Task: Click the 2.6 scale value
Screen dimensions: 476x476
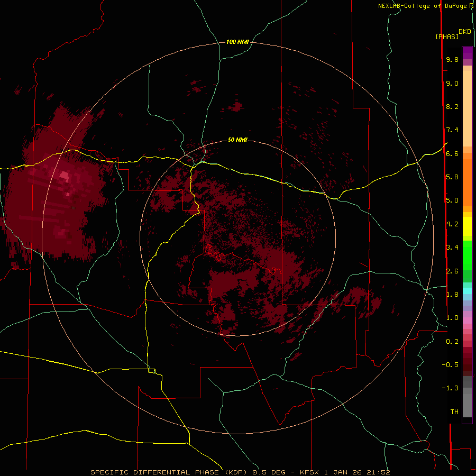Action: 452,271
